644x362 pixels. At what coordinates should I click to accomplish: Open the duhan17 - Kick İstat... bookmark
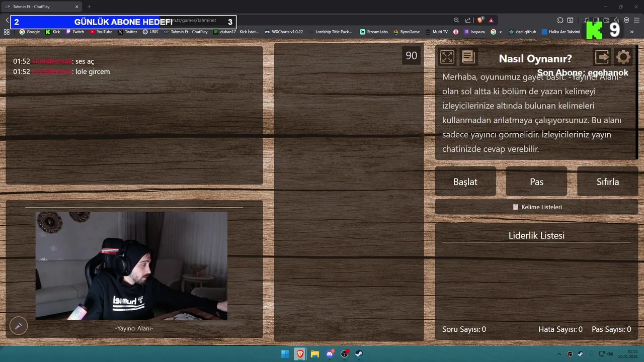point(235,32)
